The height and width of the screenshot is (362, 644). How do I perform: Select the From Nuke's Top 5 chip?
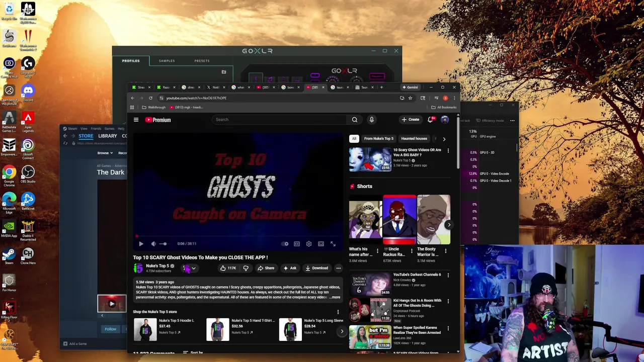coord(378,139)
